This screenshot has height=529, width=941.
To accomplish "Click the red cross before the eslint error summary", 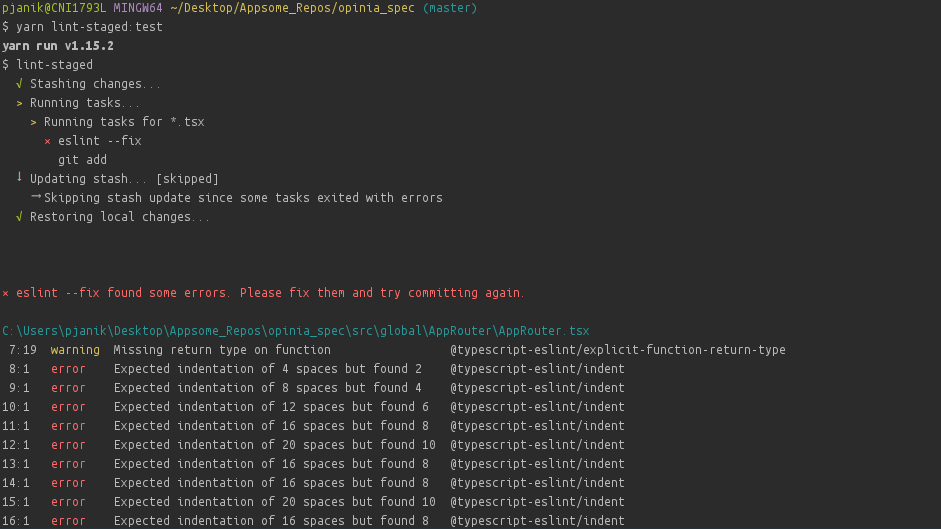I will click(x=6, y=293).
